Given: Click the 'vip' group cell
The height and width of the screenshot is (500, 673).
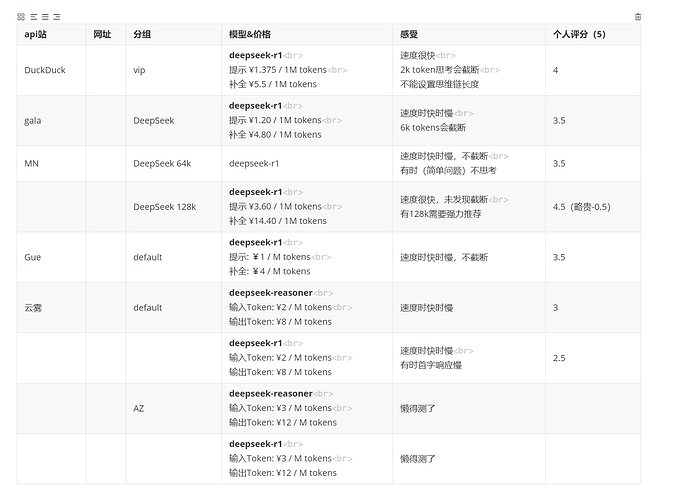Looking at the screenshot, I should [139, 70].
